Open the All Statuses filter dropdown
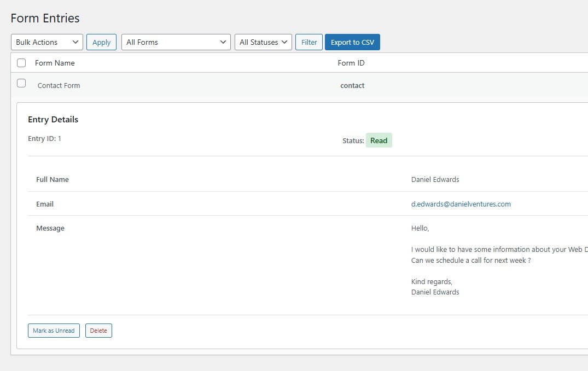Image resolution: width=588 pixels, height=371 pixels. coord(263,42)
